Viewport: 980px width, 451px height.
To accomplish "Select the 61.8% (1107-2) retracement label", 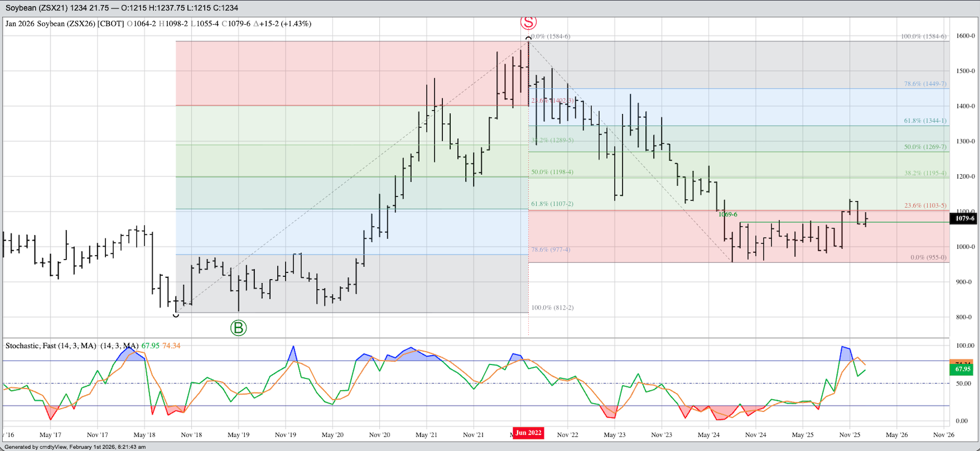I will (552, 204).
